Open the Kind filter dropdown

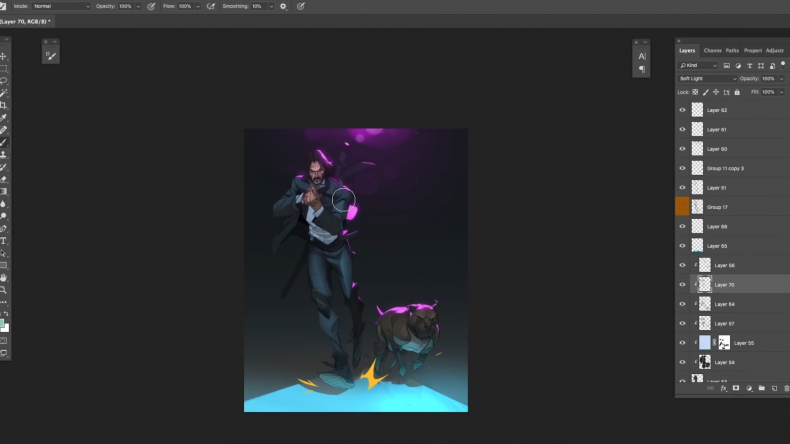point(698,66)
